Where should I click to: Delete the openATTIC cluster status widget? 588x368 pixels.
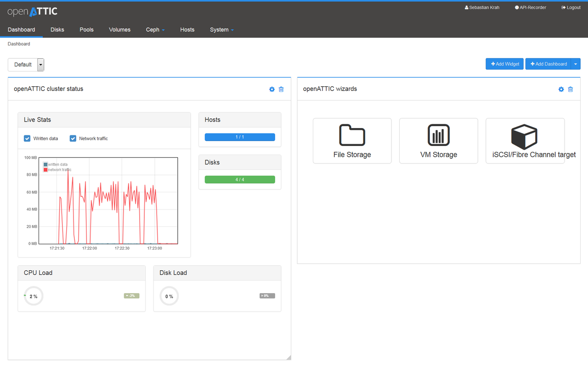281,89
